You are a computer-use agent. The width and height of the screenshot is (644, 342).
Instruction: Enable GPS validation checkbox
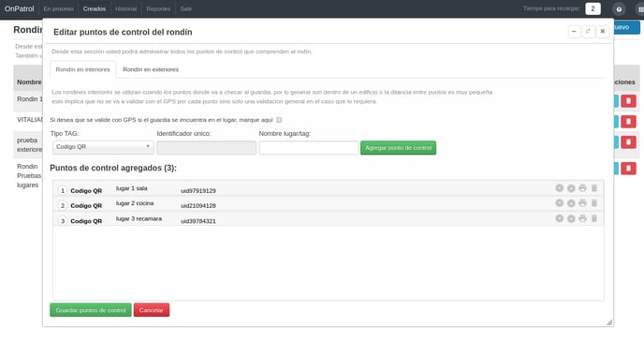tap(279, 120)
